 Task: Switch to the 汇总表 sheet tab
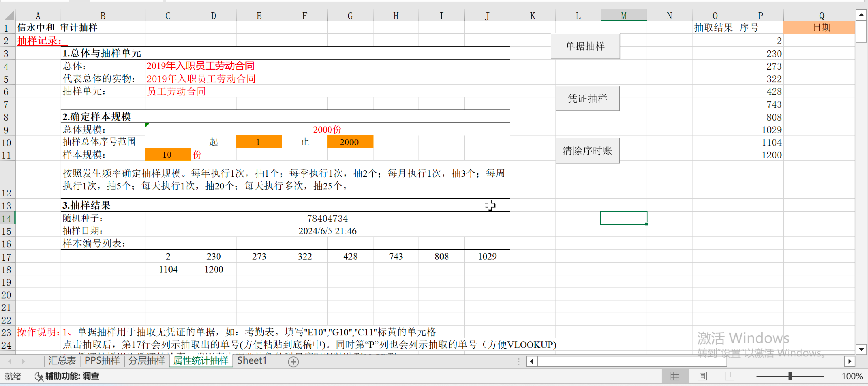tap(62, 361)
